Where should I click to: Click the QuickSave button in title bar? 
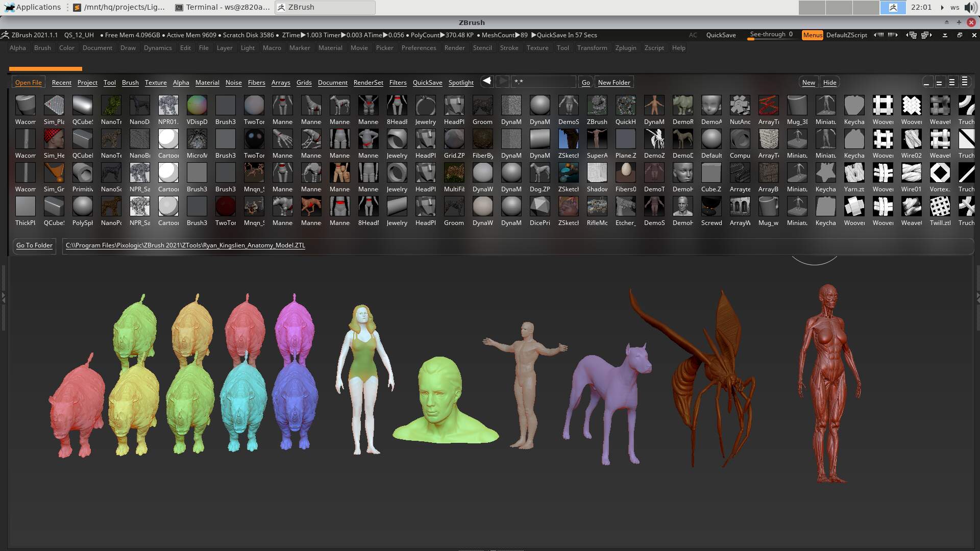coord(721,35)
